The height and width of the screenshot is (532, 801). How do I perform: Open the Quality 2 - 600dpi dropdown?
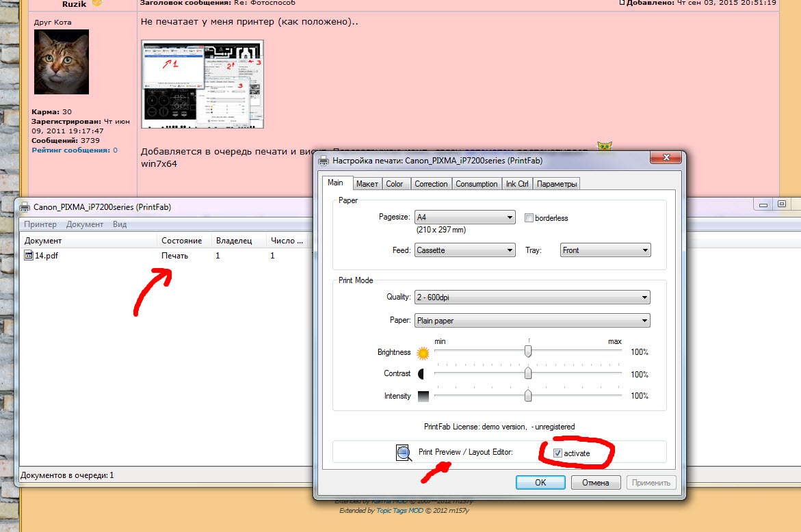tap(532, 297)
